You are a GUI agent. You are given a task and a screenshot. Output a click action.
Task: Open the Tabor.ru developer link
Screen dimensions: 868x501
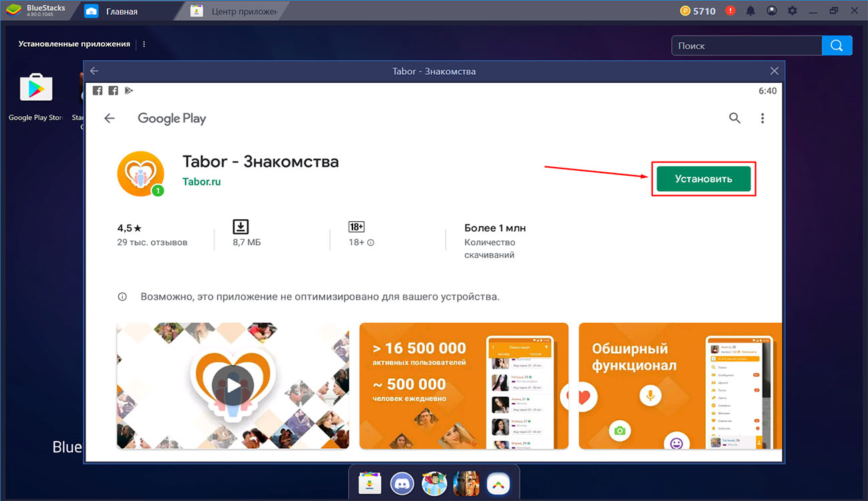(202, 182)
